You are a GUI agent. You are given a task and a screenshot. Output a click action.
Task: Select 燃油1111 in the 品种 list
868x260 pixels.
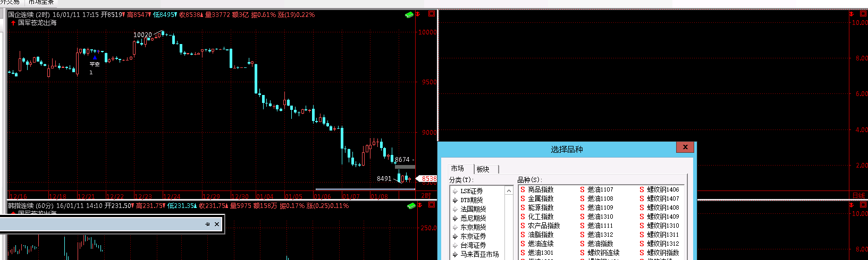pos(600,226)
